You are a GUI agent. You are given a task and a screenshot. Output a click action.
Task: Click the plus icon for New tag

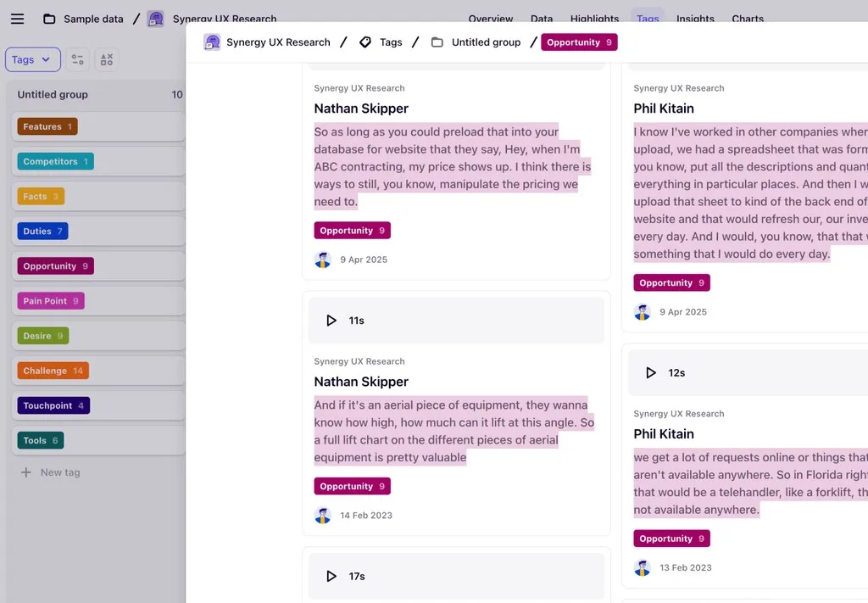(x=26, y=472)
